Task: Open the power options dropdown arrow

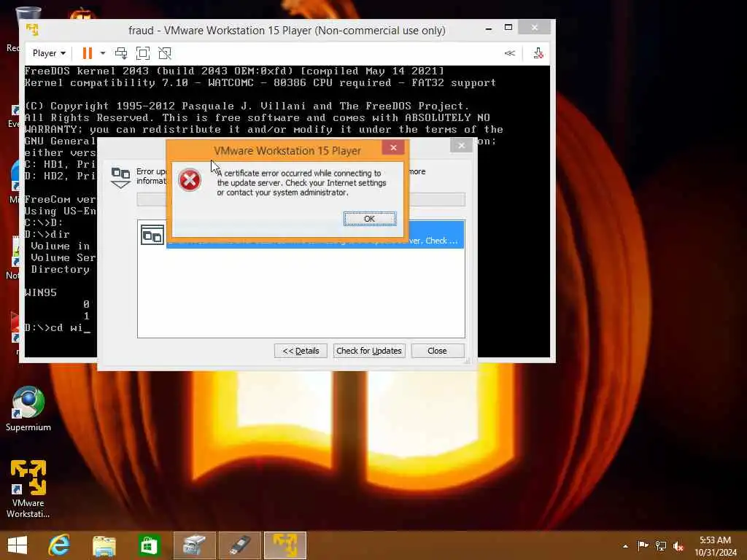Action: click(103, 52)
